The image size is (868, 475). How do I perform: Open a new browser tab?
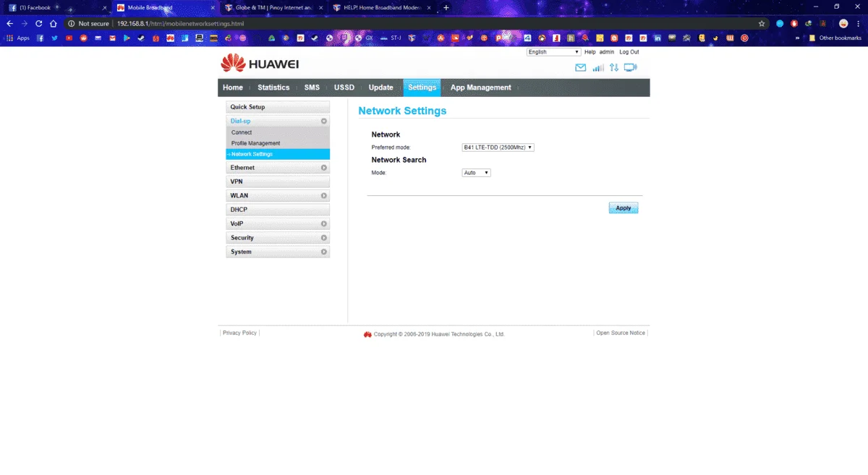pyautogui.click(x=446, y=7)
